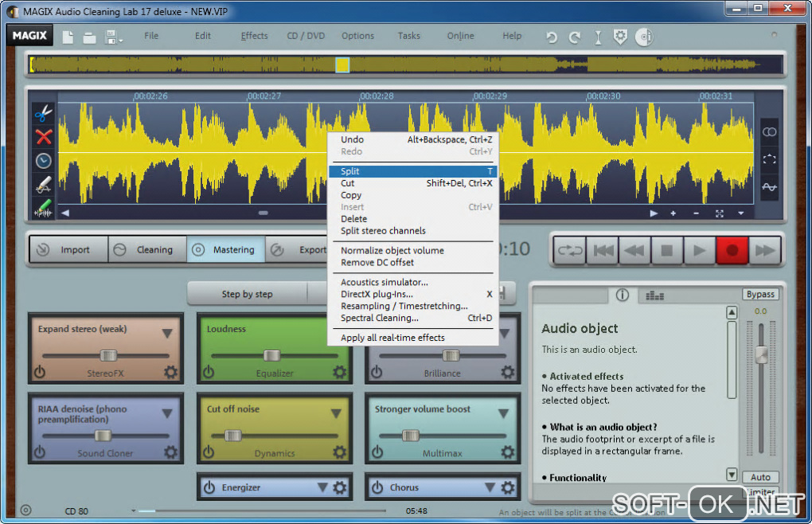Open a file with the folder icon
The width and height of the screenshot is (812, 524).
click(90, 37)
